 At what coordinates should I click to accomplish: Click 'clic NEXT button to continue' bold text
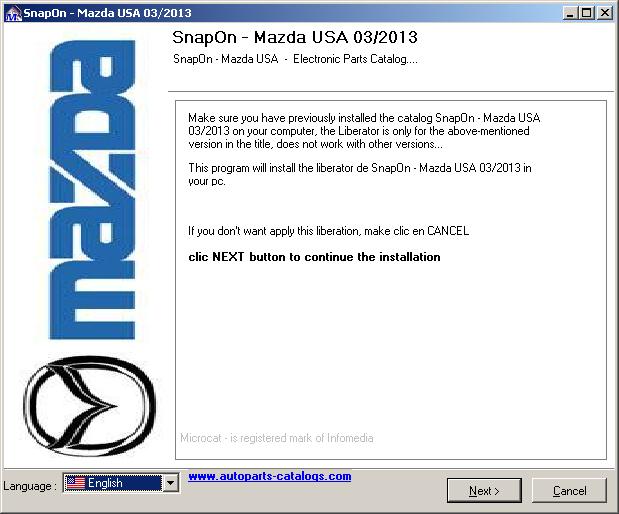(314, 257)
